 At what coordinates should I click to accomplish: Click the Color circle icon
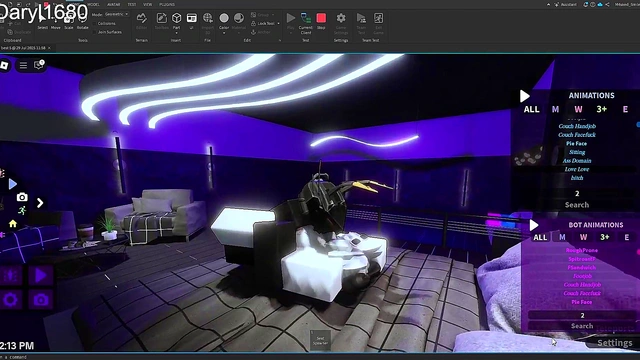224,18
